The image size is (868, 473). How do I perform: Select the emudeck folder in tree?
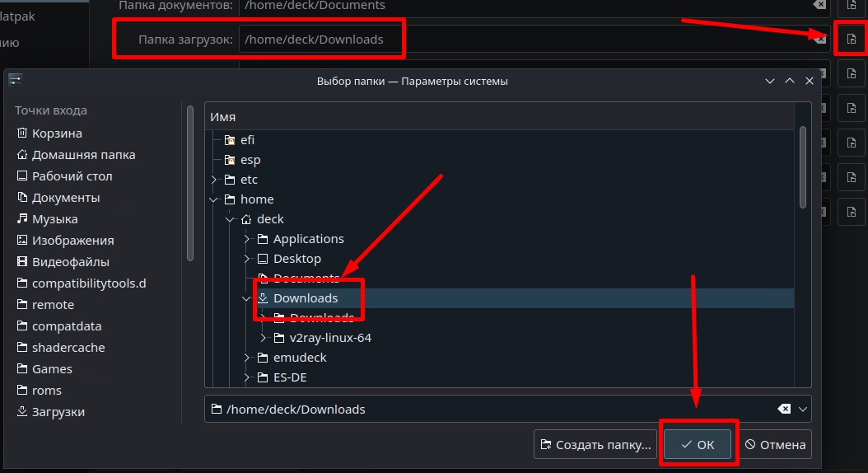300,358
